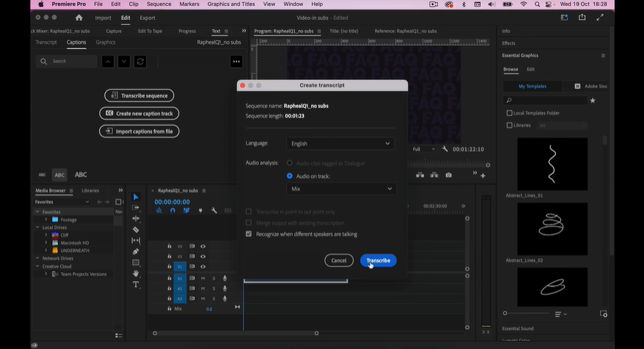Favorite templates star icon in Essential Graphics
644x349 pixels.
[x=593, y=100]
